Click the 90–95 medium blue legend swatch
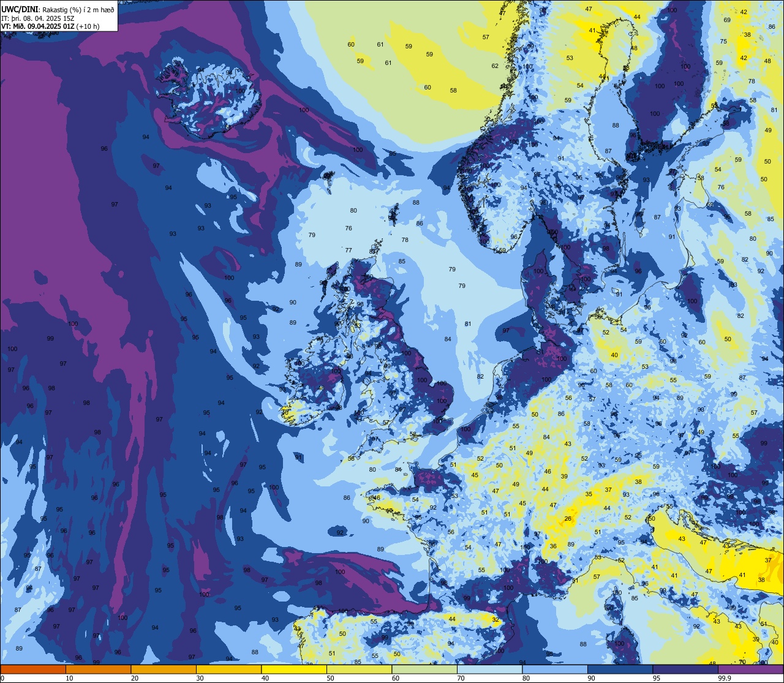Screen dimensions: 784x683 [x=620, y=670]
